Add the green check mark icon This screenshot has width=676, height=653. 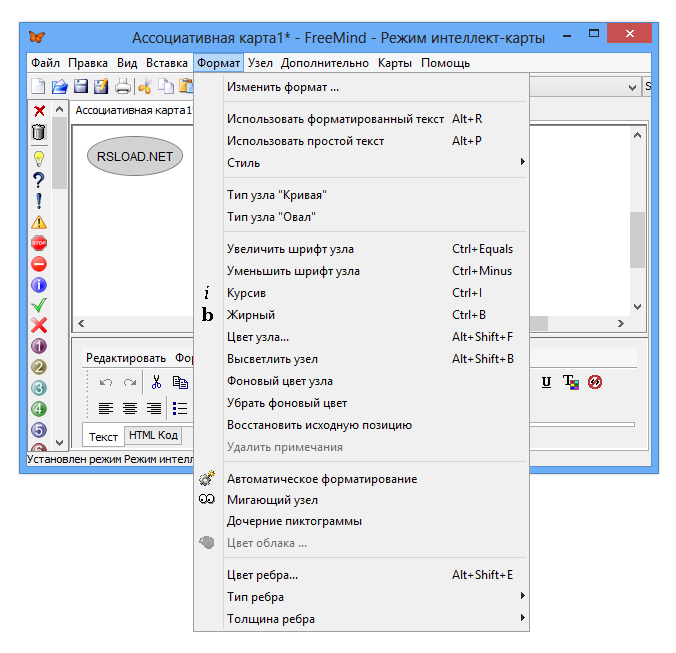pyautogui.click(x=39, y=305)
